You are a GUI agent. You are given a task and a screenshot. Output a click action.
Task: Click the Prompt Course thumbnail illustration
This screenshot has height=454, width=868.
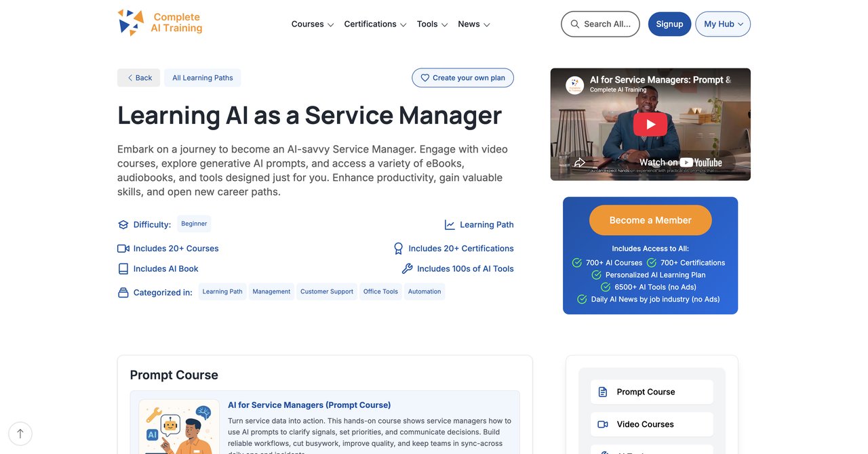(179, 427)
